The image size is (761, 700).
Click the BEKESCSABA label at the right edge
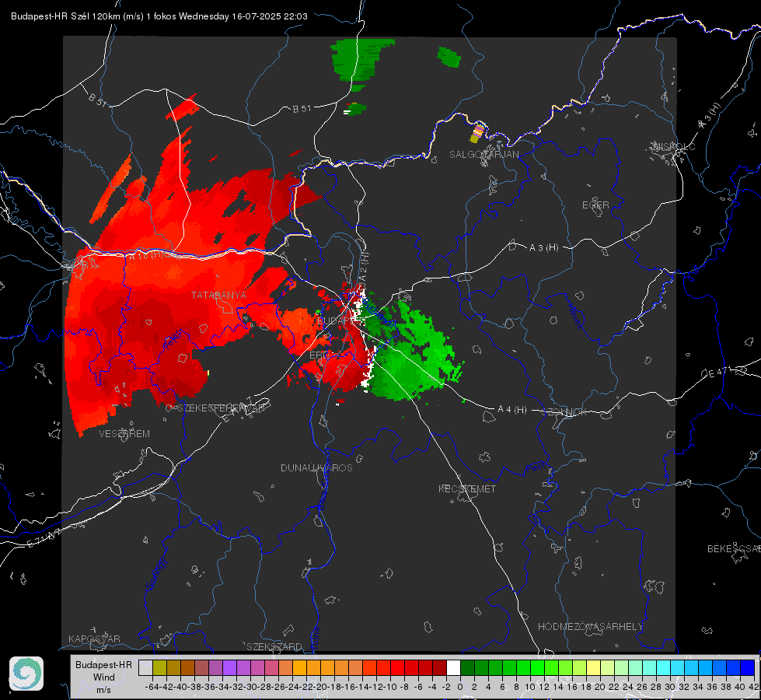pyautogui.click(x=734, y=548)
